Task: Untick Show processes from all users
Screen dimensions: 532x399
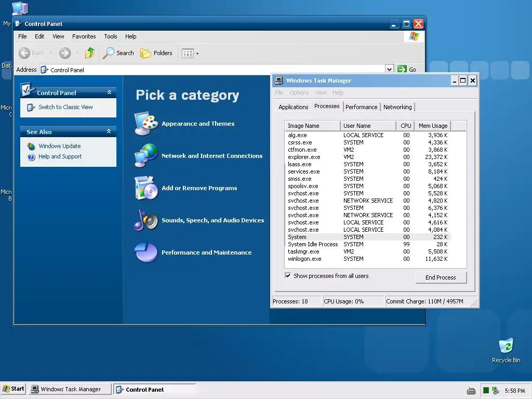Action: click(x=288, y=275)
